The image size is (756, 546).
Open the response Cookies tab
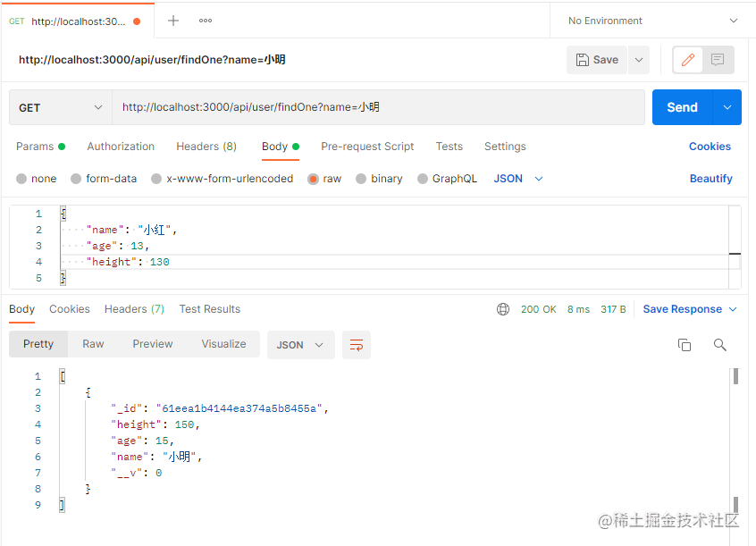[x=70, y=309]
